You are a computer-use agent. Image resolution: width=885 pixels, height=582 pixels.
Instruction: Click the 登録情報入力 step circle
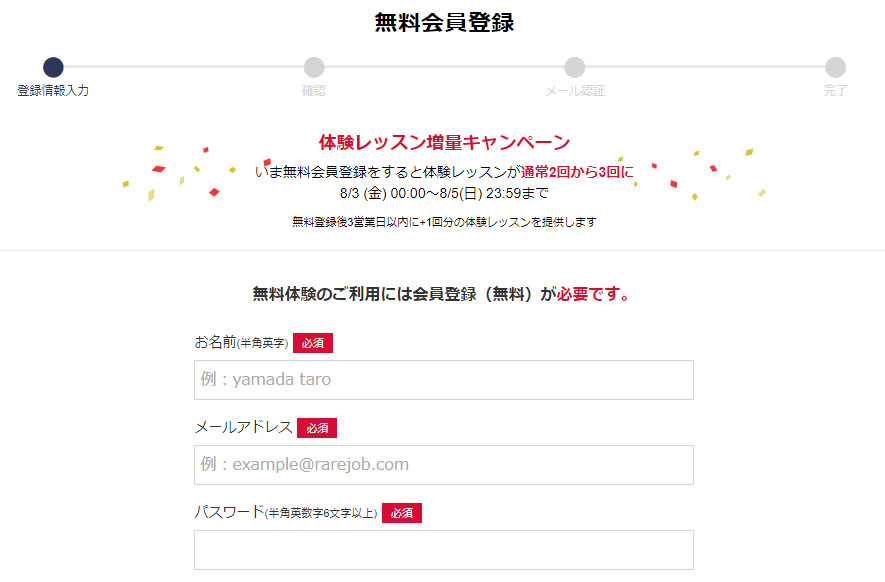point(53,67)
